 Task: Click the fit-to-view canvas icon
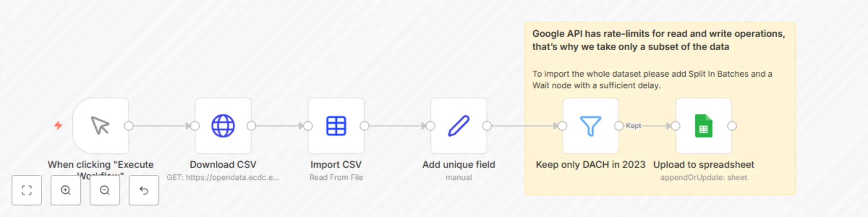[27, 190]
